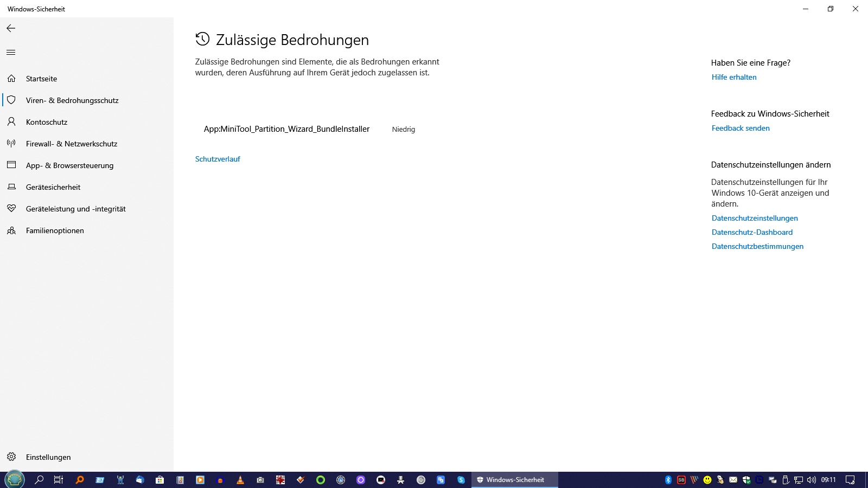Click the antenna icon for Firewall- & Netzwerkschutz

(x=11, y=144)
